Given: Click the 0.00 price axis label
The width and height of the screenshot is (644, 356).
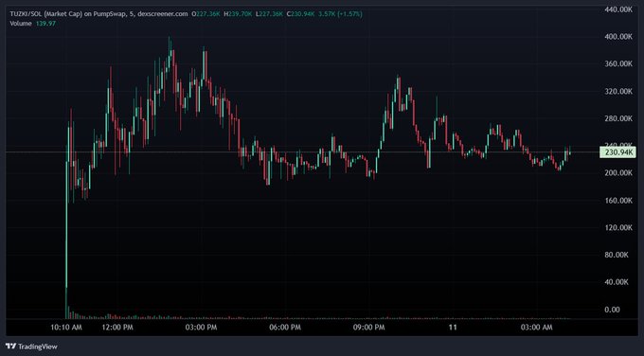Looking at the screenshot, I should click(x=613, y=310).
